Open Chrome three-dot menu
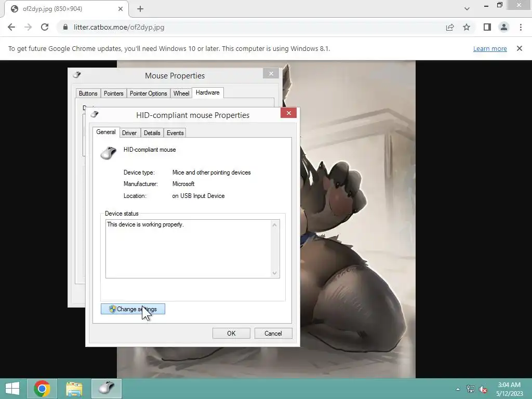532x399 pixels. pyautogui.click(x=521, y=27)
